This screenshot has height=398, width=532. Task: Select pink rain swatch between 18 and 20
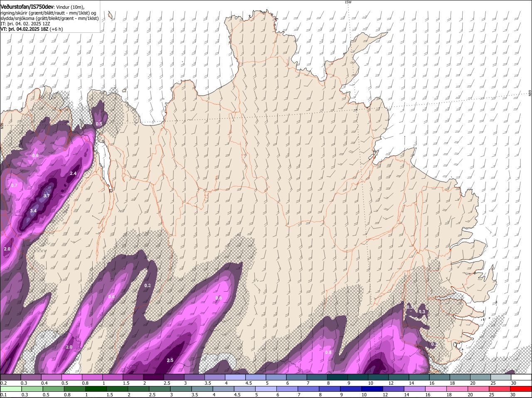pyautogui.click(x=456, y=389)
